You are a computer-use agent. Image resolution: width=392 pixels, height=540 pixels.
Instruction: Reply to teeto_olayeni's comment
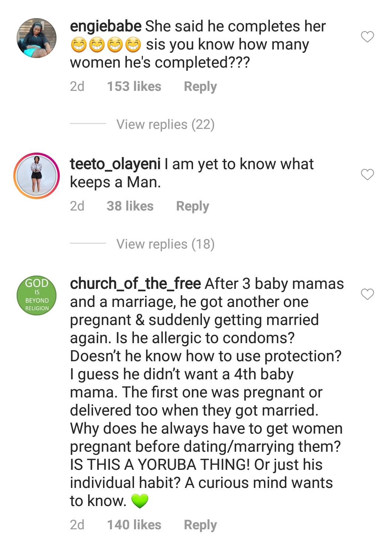pyautogui.click(x=192, y=206)
